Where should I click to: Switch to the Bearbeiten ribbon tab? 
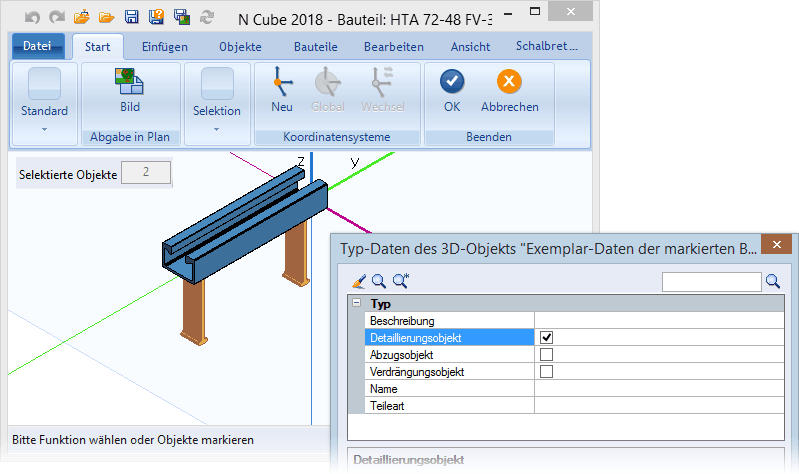pos(393,47)
